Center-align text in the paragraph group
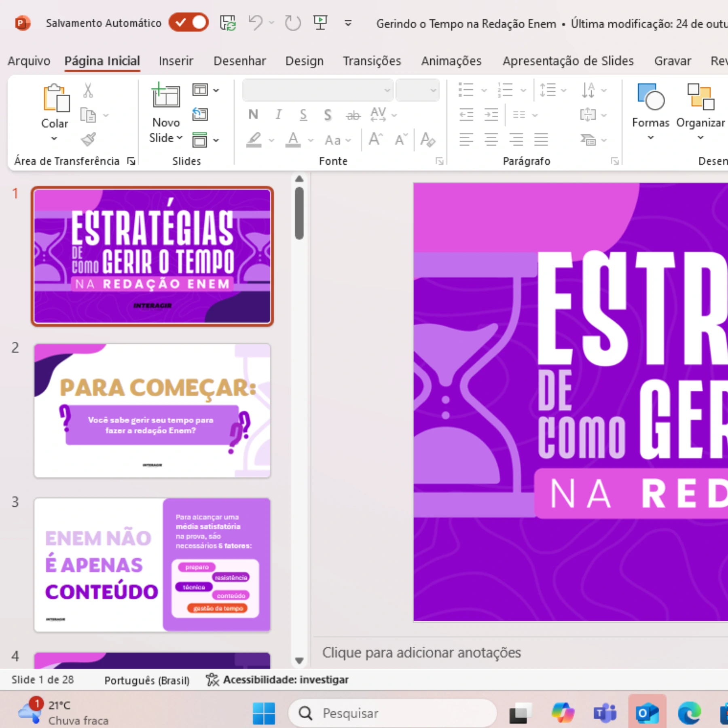Image resolution: width=728 pixels, height=728 pixels. (x=491, y=140)
